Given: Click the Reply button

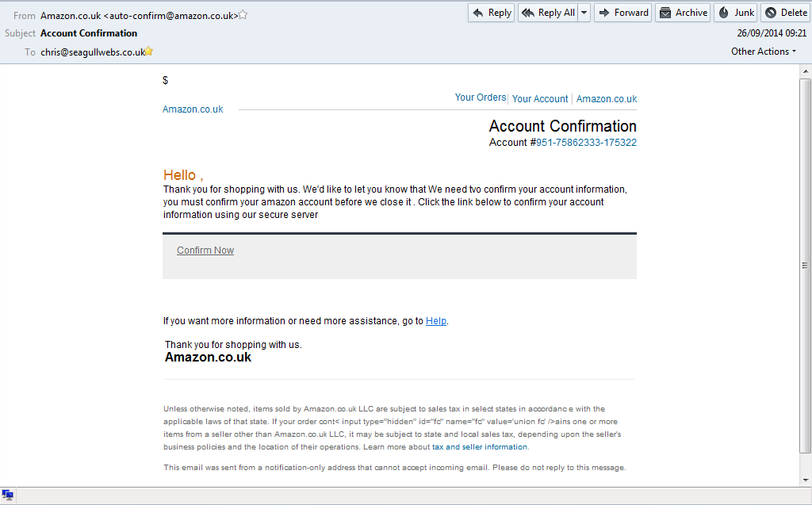Looking at the screenshot, I should [492, 13].
